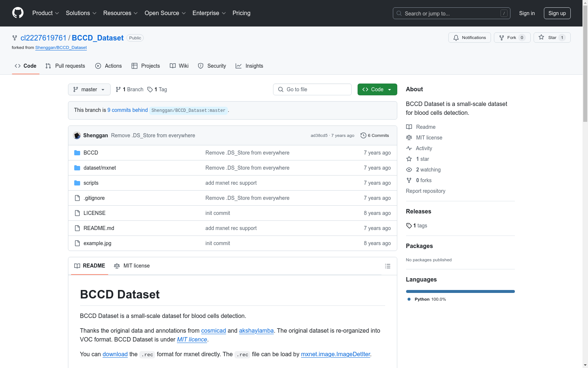
Task: Click the Notifications bell button
Action: coord(469,38)
